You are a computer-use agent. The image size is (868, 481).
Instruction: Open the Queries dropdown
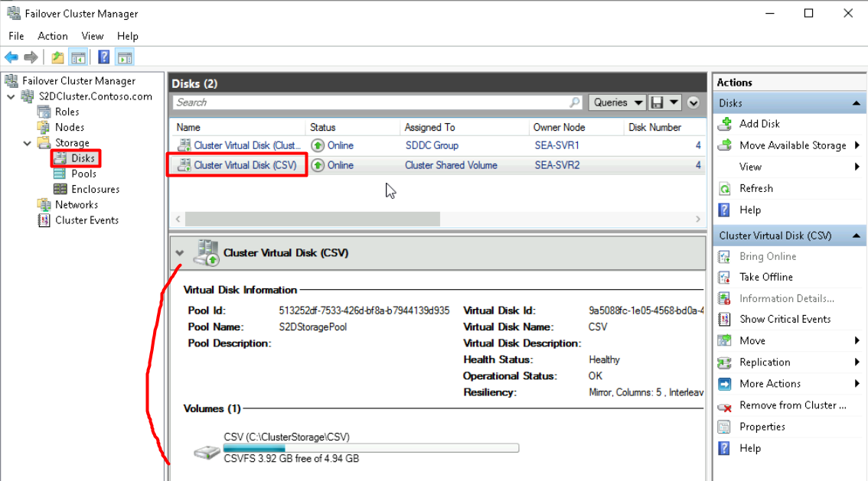click(617, 102)
